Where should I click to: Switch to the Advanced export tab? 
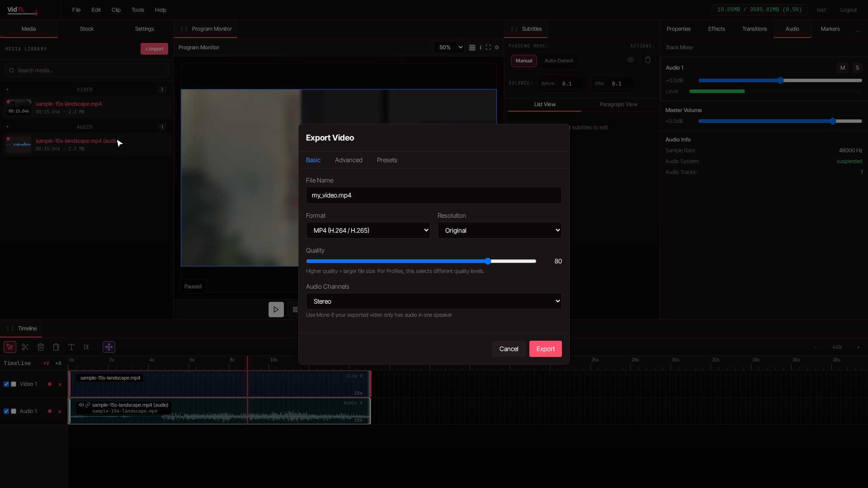349,160
